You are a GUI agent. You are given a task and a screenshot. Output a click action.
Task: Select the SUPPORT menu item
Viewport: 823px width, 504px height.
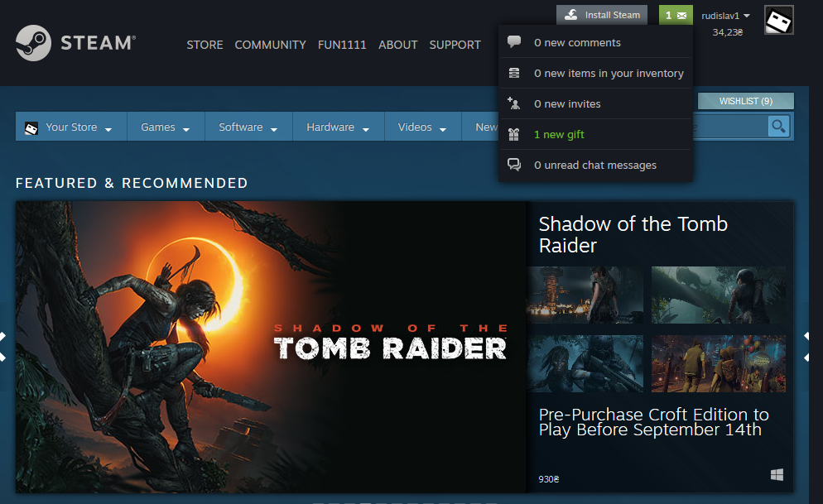(455, 45)
